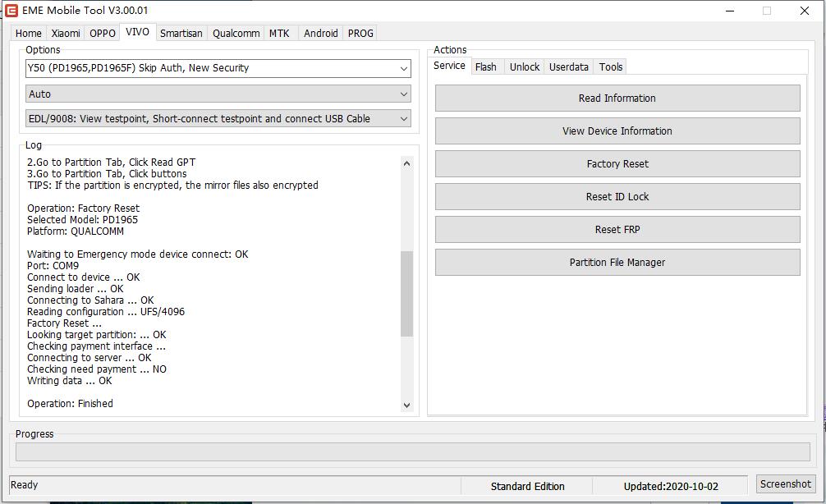This screenshot has width=826, height=504.
Task: Switch to the Qualcomm tab
Action: coord(236,33)
